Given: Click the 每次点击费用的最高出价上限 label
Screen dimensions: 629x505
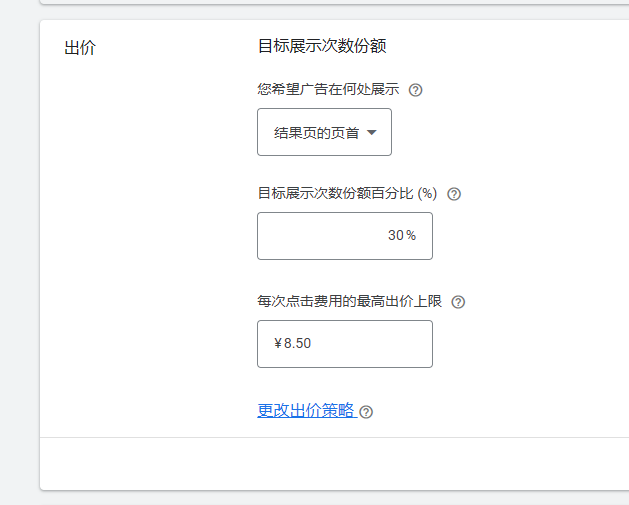Looking at the screenshot, I should coord(349,302).
